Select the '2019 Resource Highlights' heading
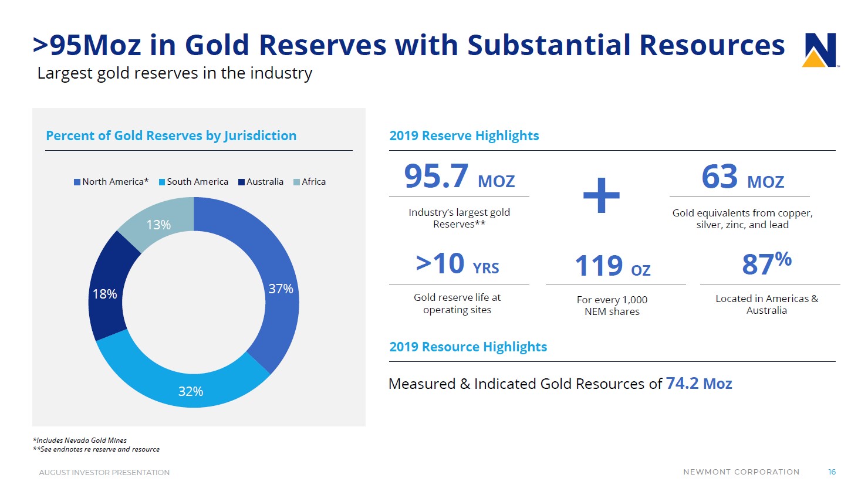868x488 pixels. [x=468, y=347]
